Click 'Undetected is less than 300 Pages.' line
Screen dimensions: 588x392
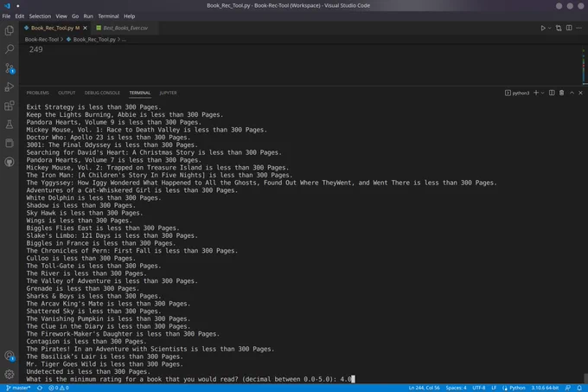[x=88, y=372]
